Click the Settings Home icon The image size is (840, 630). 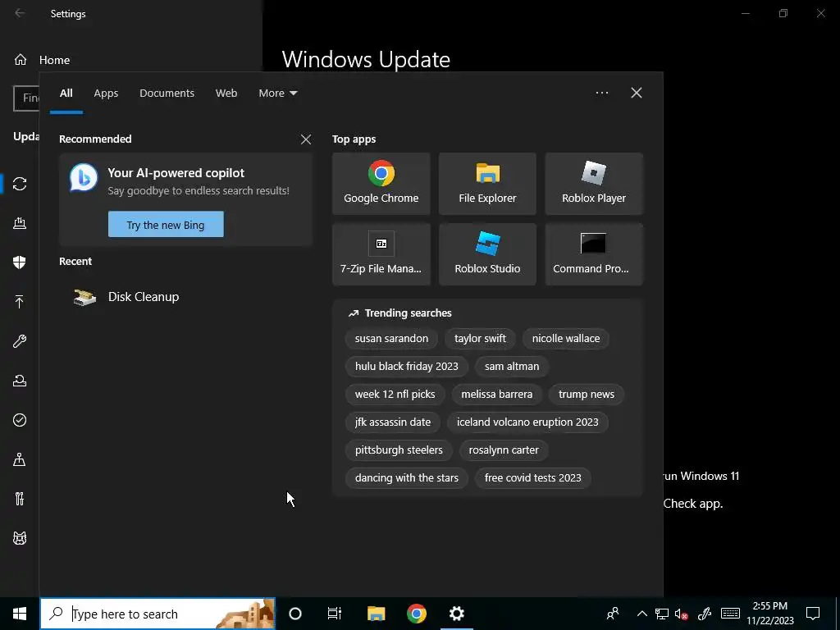pos(21,59)
